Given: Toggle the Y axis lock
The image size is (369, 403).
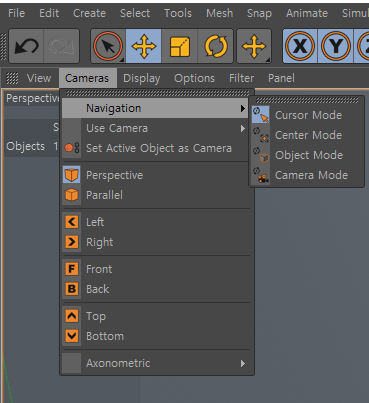Looking at the screenshot, I should point(336,46).
